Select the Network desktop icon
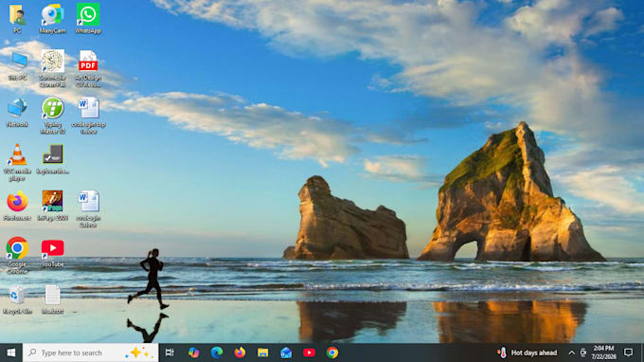Image resolution: width=644 pixels, height=362 pixels. pyautogui.click(x=17, y=113)
